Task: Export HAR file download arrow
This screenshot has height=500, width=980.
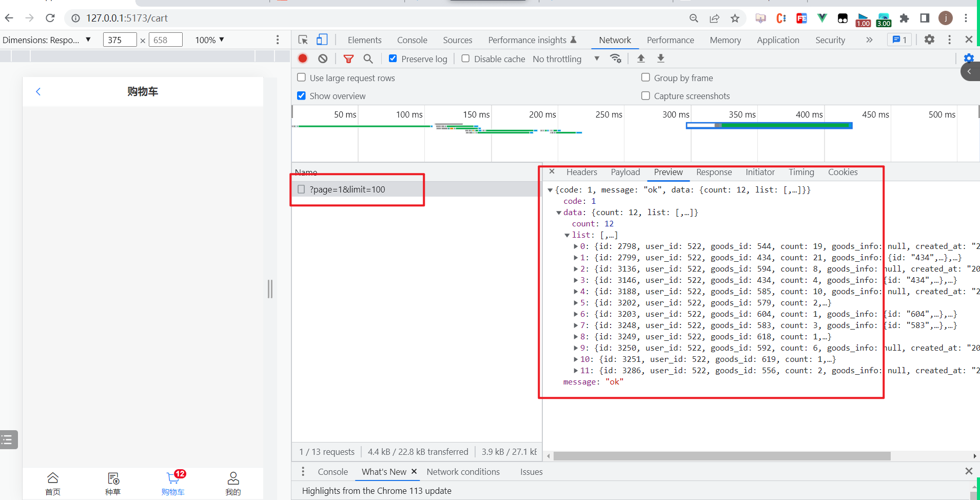Action: [661, 58]
